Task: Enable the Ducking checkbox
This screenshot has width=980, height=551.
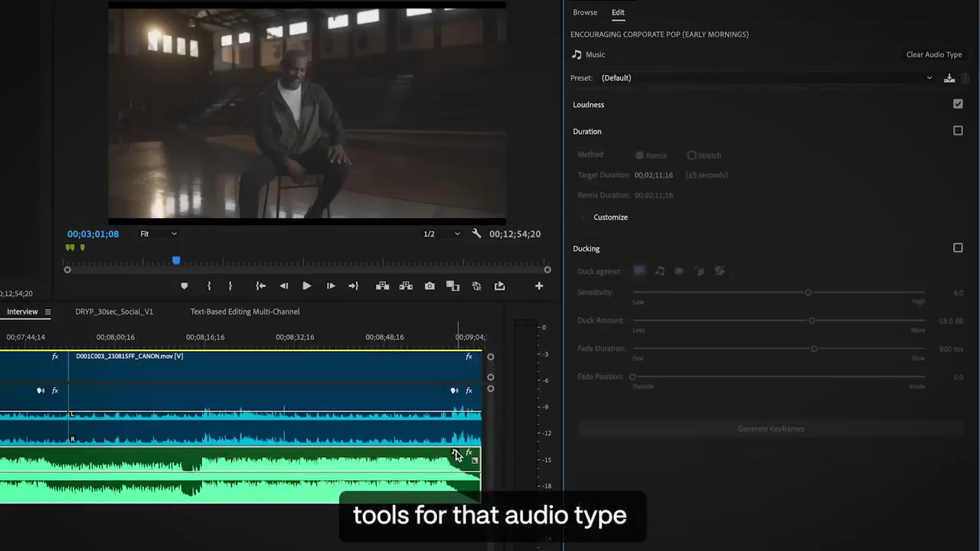Action: pyautogui.click(x=958, y=247)
